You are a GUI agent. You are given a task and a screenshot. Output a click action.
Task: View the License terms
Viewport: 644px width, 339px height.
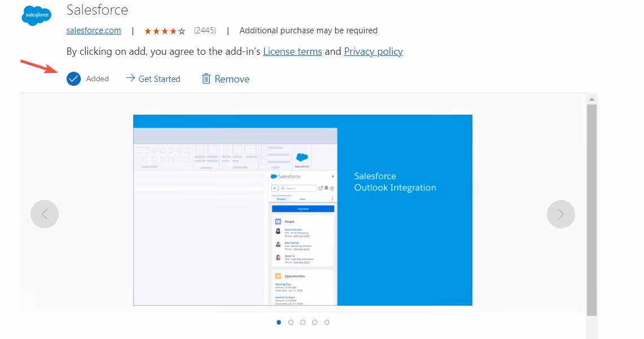tap(292, 51)
